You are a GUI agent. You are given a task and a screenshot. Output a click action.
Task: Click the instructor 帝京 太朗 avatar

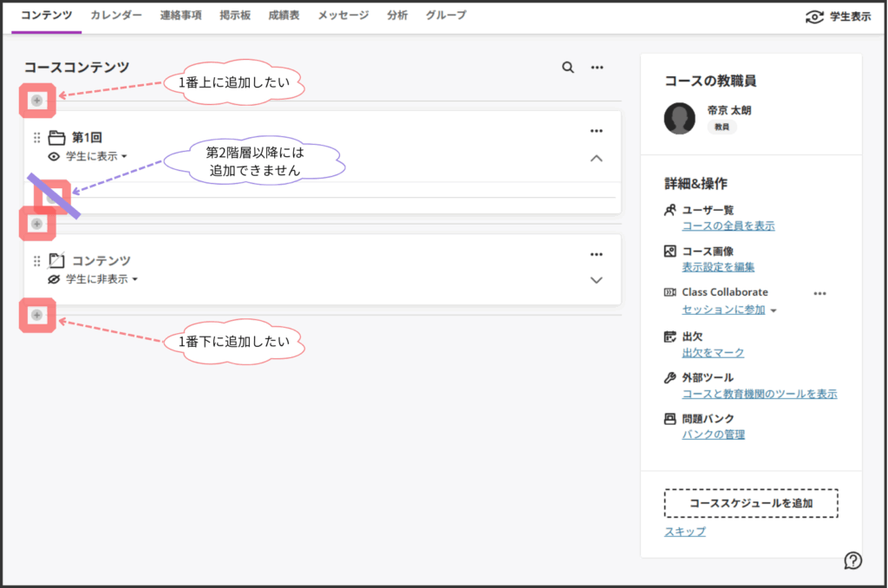[x=679, y=118]
